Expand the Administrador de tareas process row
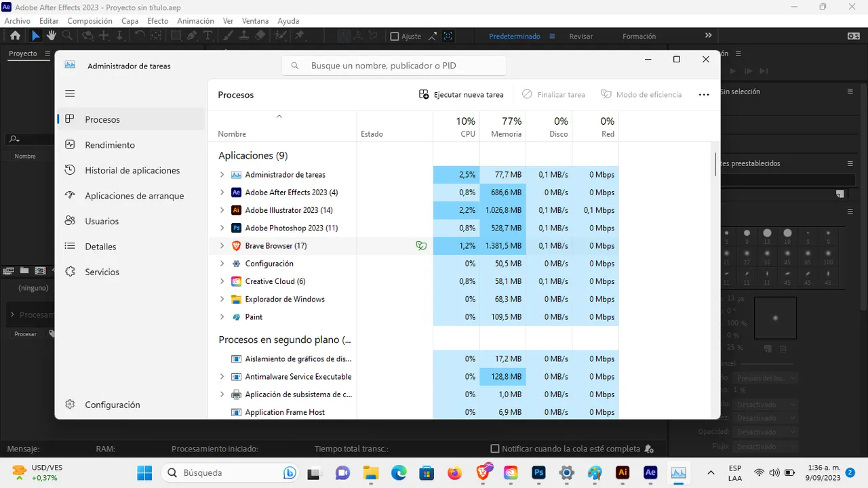The height and width of the screenshot is (488, 868). (x=222, y=175)
